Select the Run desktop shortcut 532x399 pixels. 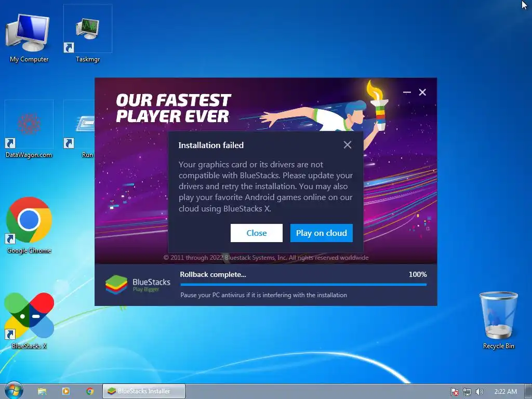point(79,129)
